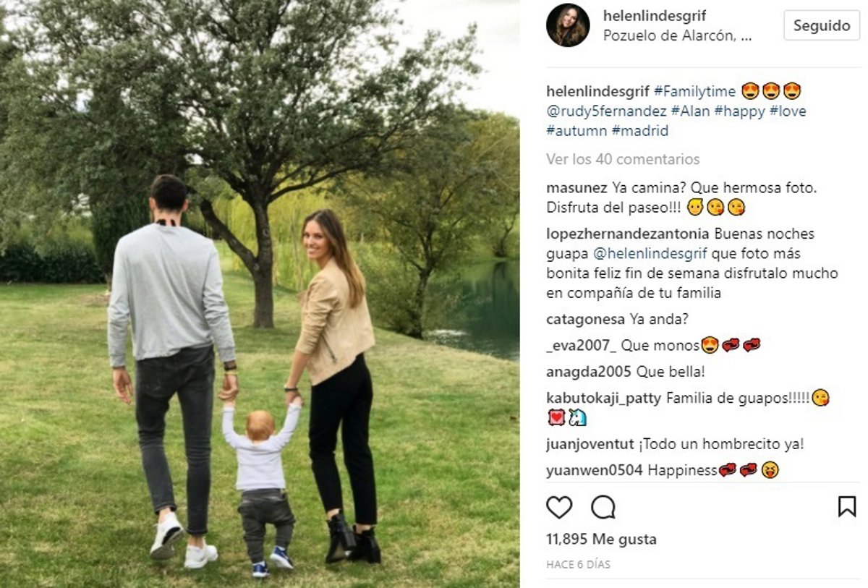Open the @rudy5fernandez mention link
The height and width of the screenshot is (588, 868).
[x=606, y=111]
